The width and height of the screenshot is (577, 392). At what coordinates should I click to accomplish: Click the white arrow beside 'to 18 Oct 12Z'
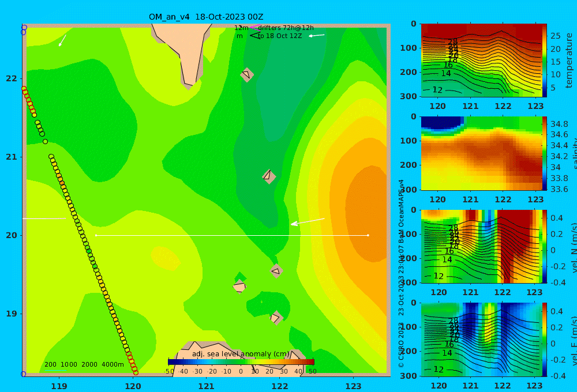coord(316,35)
